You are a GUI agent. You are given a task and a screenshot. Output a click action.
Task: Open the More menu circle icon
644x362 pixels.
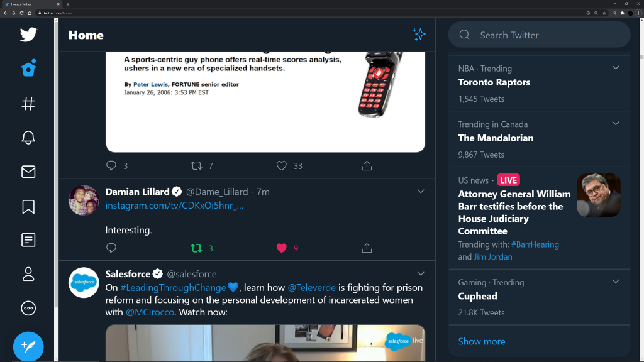28,308
